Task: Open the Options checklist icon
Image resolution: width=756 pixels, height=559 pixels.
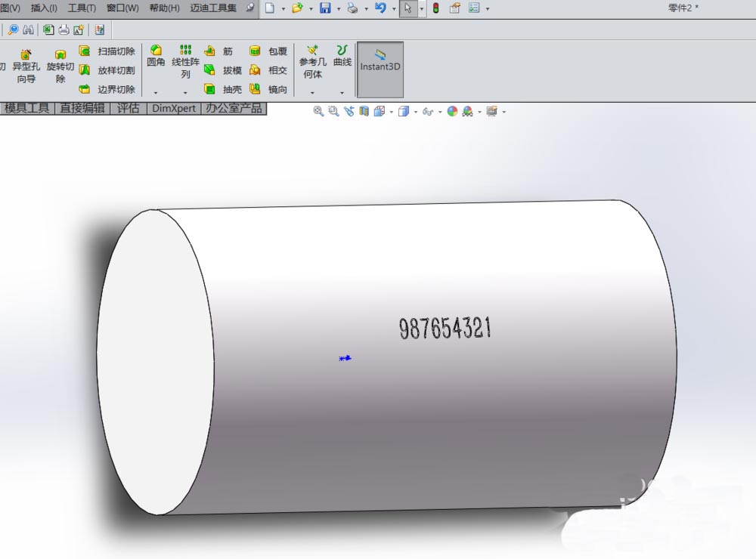Action: click(x=475, y=8)
